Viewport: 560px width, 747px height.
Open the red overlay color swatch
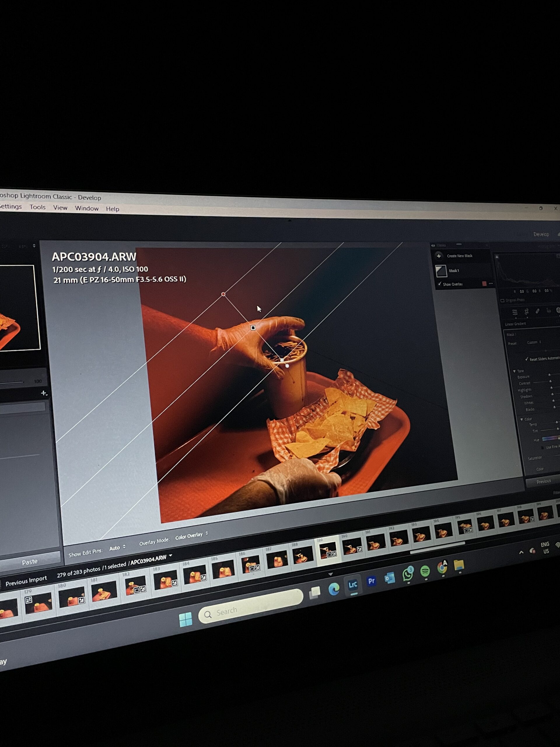(x=484, y=284)
